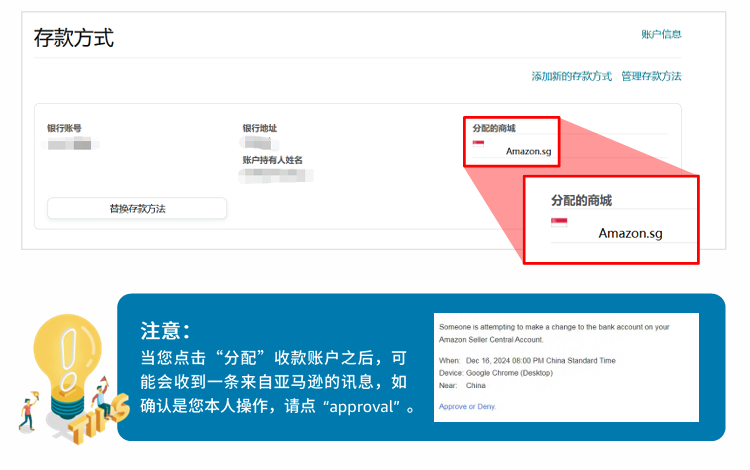This screenshot has width=750, height=470.
Task: Click the 账户持有人姓名 label
Action: [x=272, y=160]
